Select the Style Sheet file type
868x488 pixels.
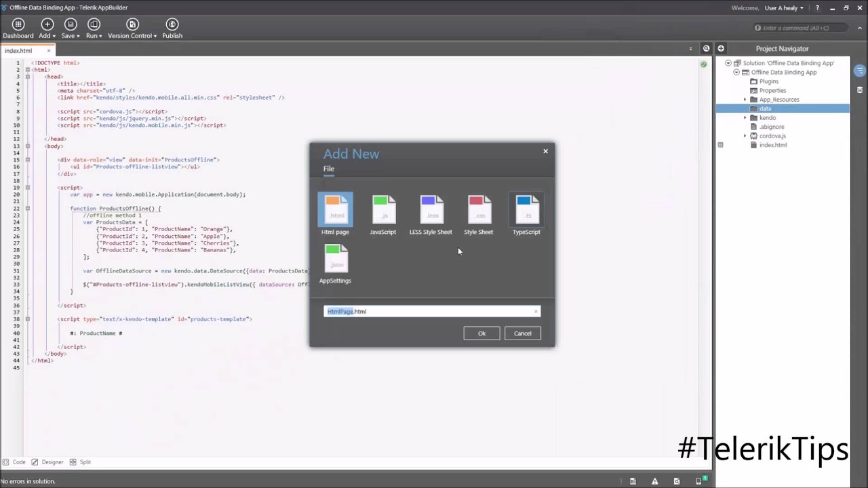click(479, 214)
